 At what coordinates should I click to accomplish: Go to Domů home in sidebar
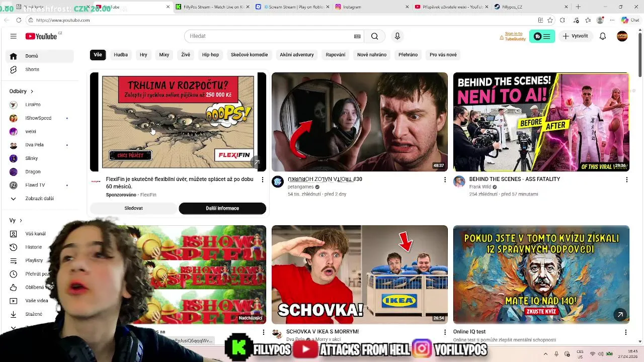40,56
